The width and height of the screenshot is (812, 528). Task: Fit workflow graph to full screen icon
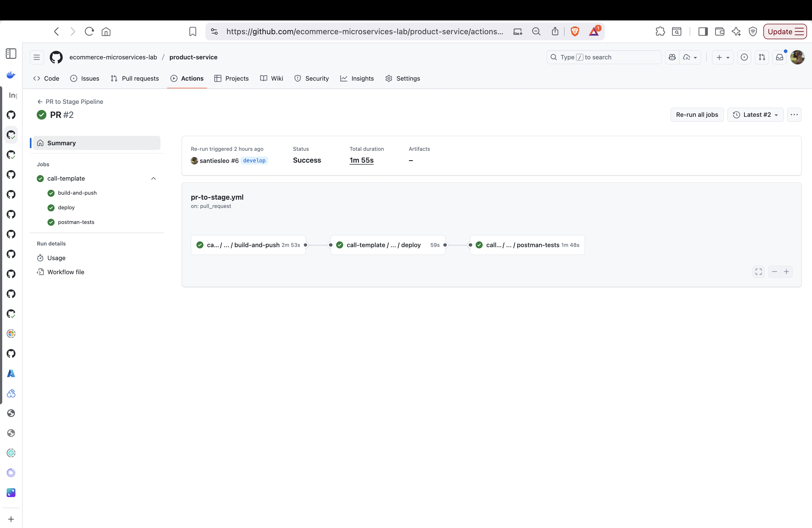pyautogui.click(x=758, y=272)
